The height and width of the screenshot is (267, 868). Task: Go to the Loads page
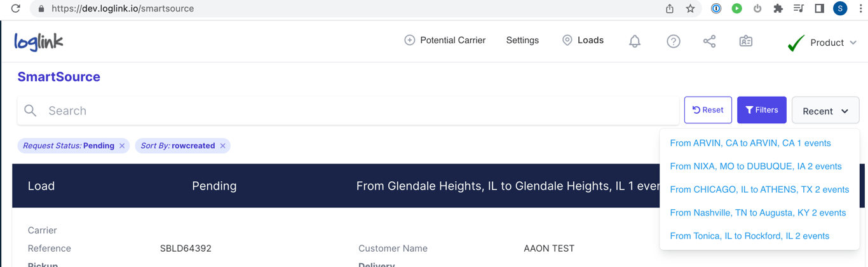583,41
